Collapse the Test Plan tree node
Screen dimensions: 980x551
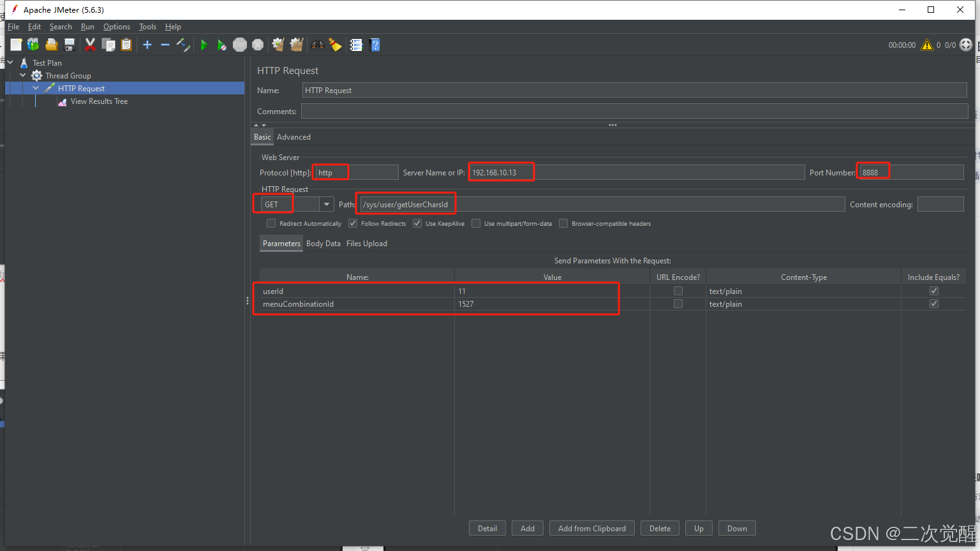click(x=10, y=62)
